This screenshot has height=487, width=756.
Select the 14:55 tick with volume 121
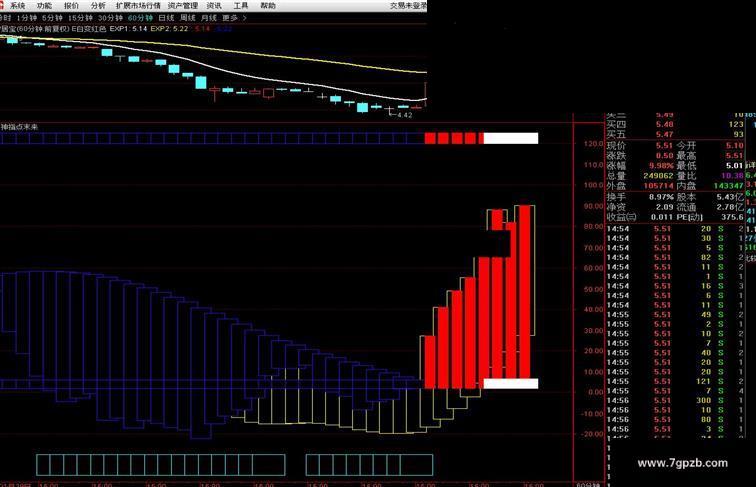[675, 381]
